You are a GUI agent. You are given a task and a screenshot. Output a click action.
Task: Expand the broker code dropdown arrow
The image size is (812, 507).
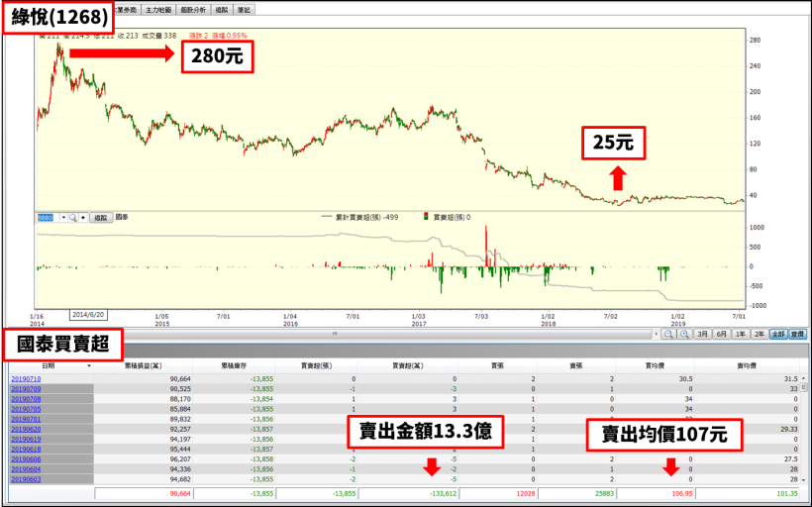63,218
